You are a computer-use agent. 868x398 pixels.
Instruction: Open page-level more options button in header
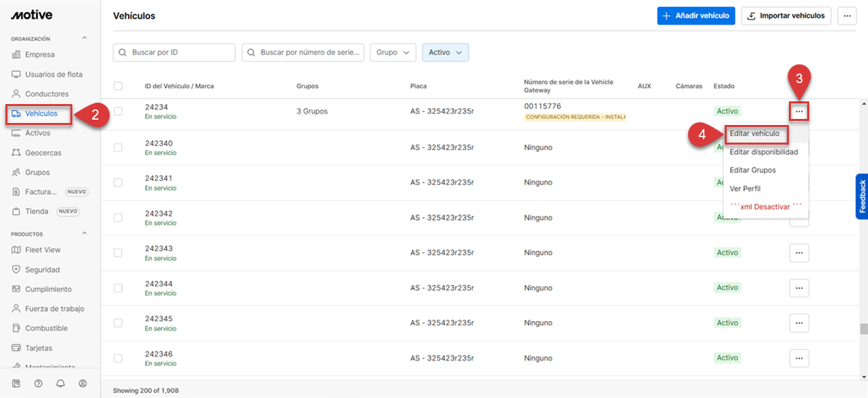pyautogui.click(x=847, y=16)
